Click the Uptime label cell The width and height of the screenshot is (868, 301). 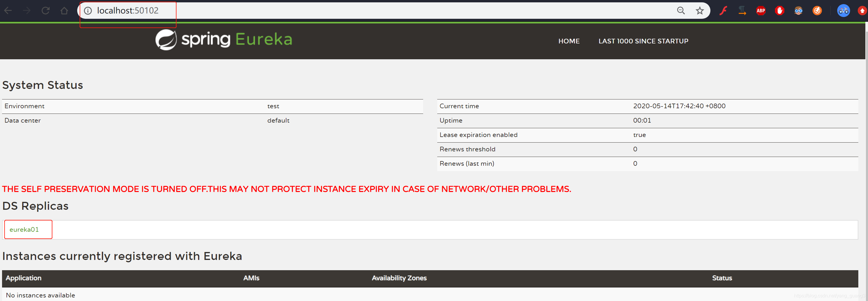pyautogui.click(x=451, y=120)
